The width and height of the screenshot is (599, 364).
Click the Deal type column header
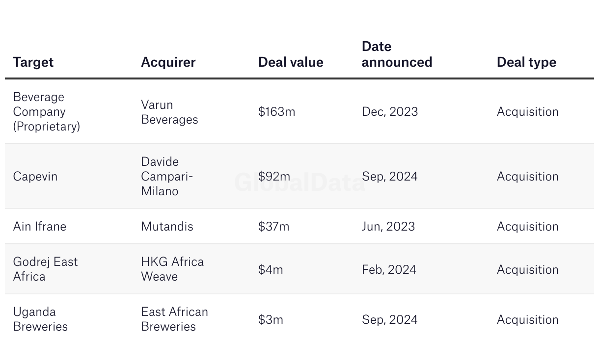pyautogui.click(x=526, y=62)
